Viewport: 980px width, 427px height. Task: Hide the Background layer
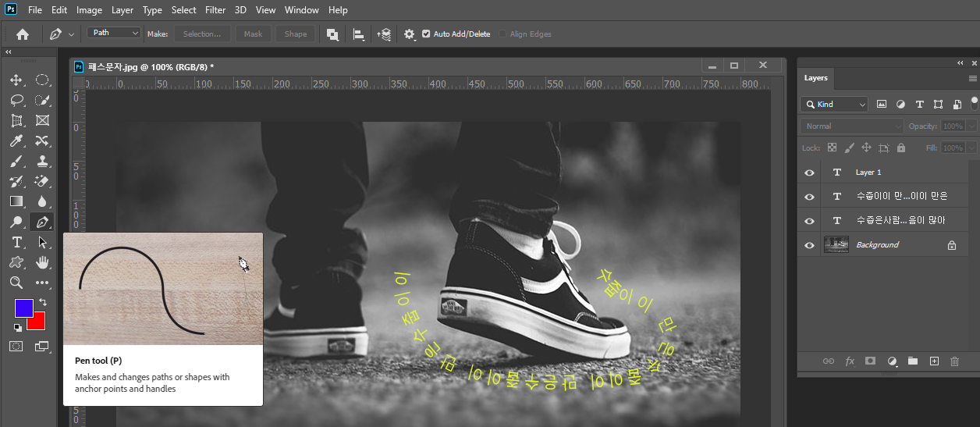809,245
